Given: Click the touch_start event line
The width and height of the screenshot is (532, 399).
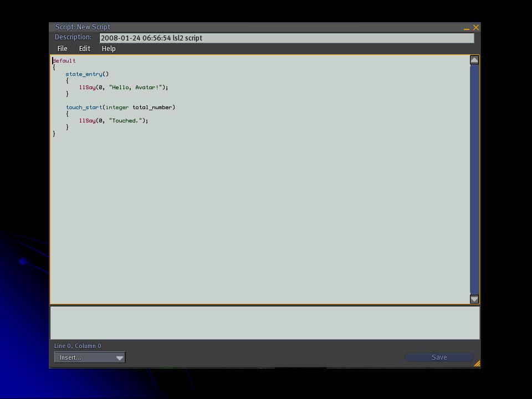Looking at the screenshot, I should tap(120, 107).
